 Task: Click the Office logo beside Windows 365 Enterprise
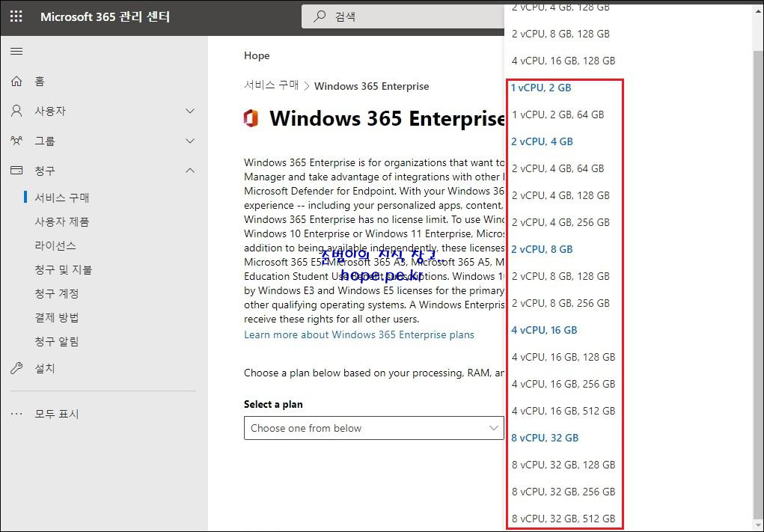pyautogui.click(x=251, y=118)
